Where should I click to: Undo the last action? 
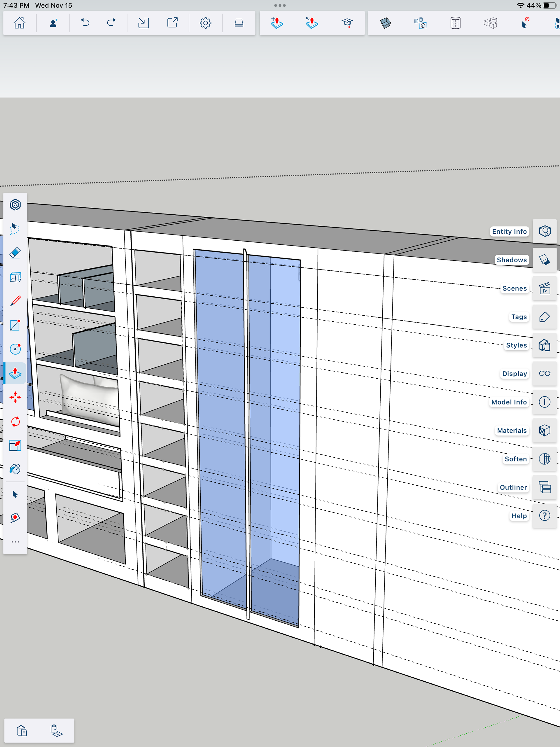(85, 23)
